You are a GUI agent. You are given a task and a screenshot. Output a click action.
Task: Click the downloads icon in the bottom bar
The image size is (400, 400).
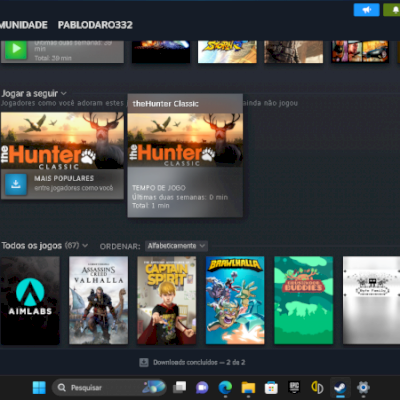pyautogui.click(x=144, y=362)
